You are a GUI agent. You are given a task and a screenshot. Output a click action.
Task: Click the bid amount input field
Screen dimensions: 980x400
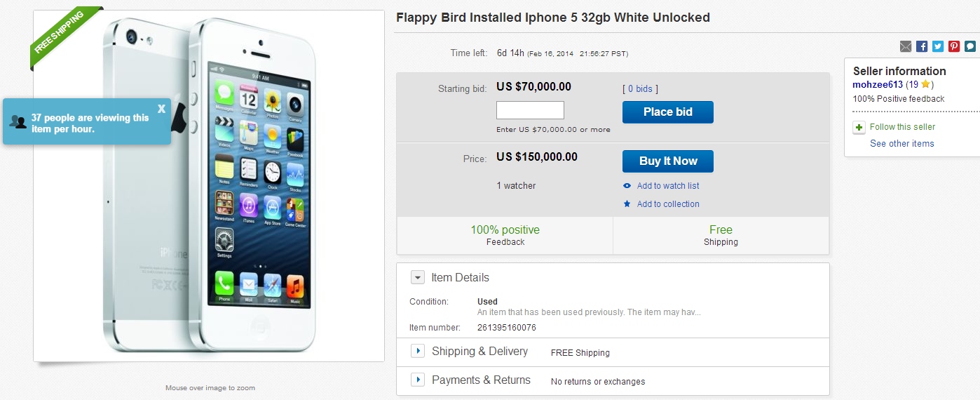(x=530, y=110)
